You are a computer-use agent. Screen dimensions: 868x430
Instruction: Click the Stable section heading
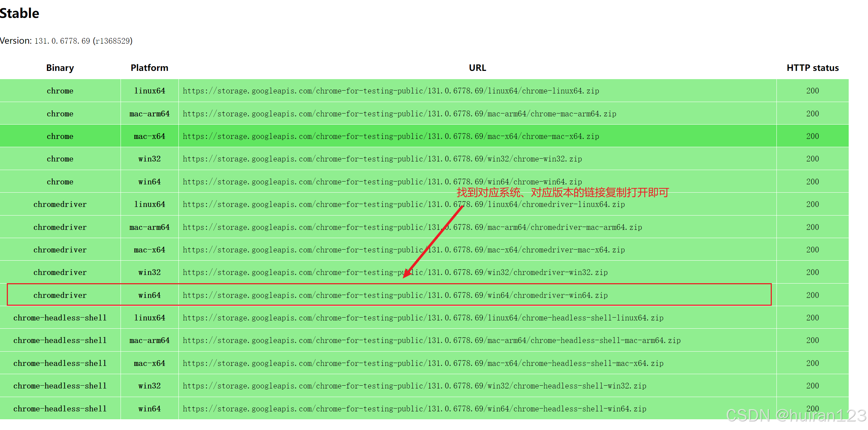[x=20, y=13]
